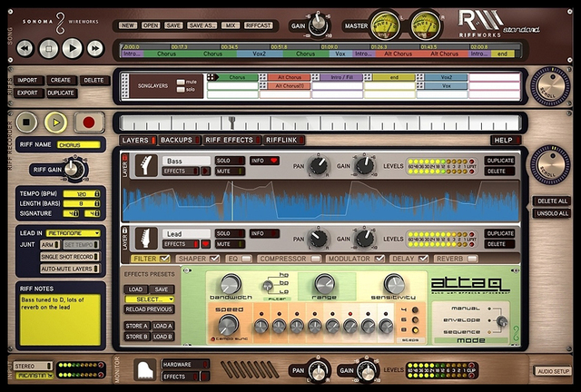
Task: Click the monitor piano instrument icon
Action: (x=144, y=369)
